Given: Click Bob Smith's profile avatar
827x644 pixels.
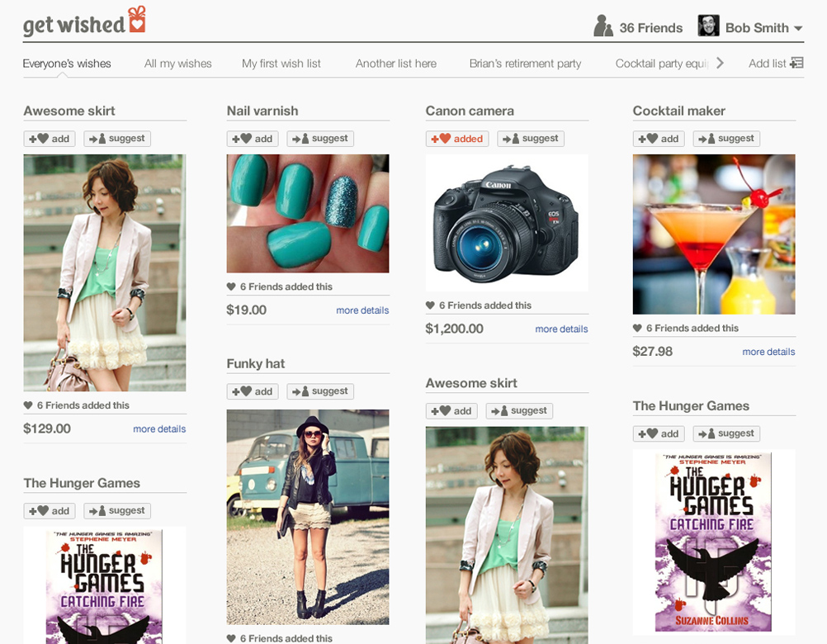Looking at the screenshot, I should point(708,26).
